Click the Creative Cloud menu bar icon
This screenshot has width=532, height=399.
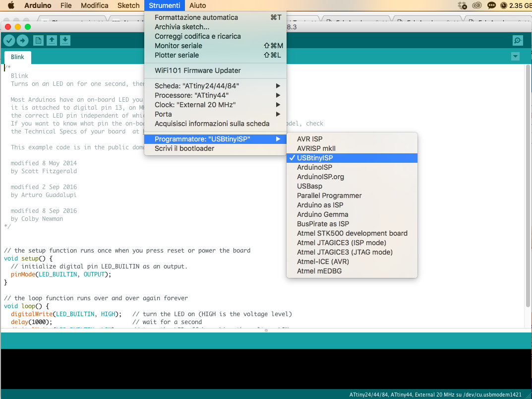coord(476,5)
